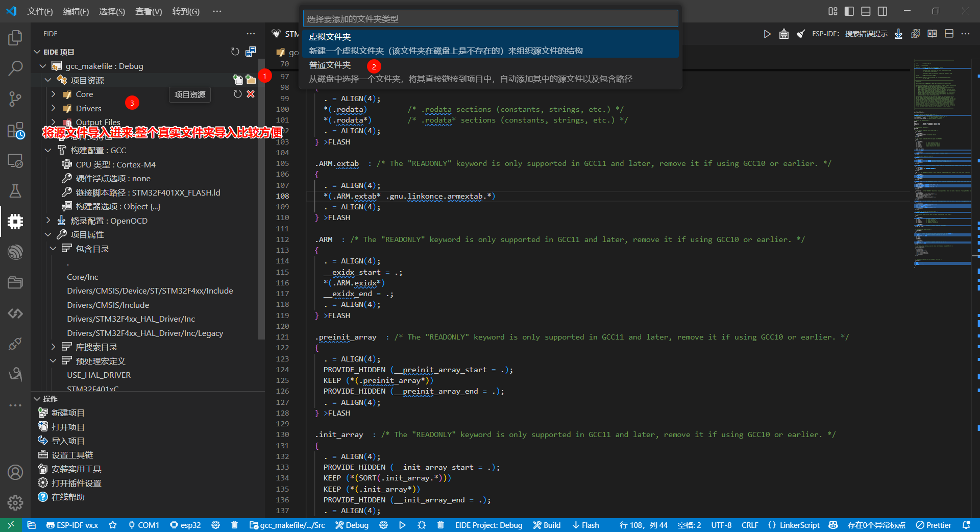Open the Testing flask icon view
This screenshot has height=532, width=980.
15,191
